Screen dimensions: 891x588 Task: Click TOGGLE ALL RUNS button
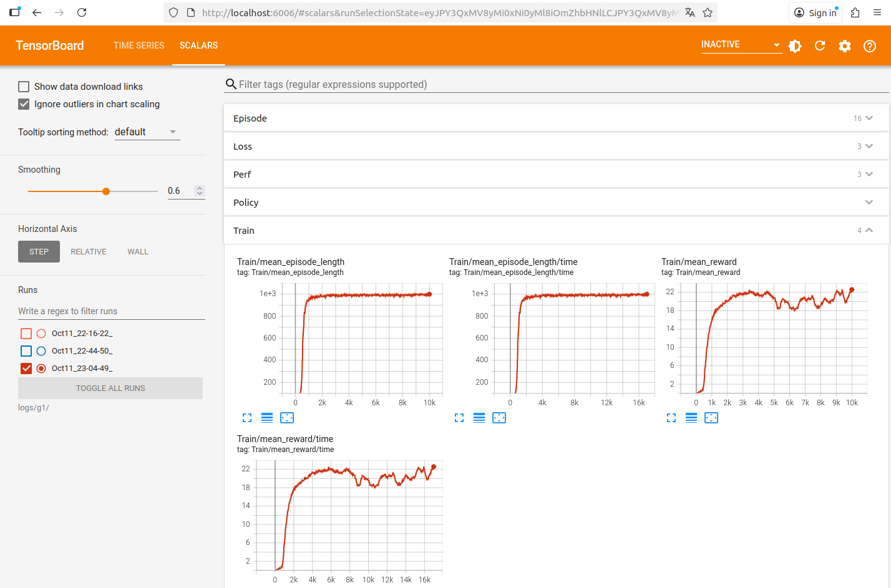[110, 388]
